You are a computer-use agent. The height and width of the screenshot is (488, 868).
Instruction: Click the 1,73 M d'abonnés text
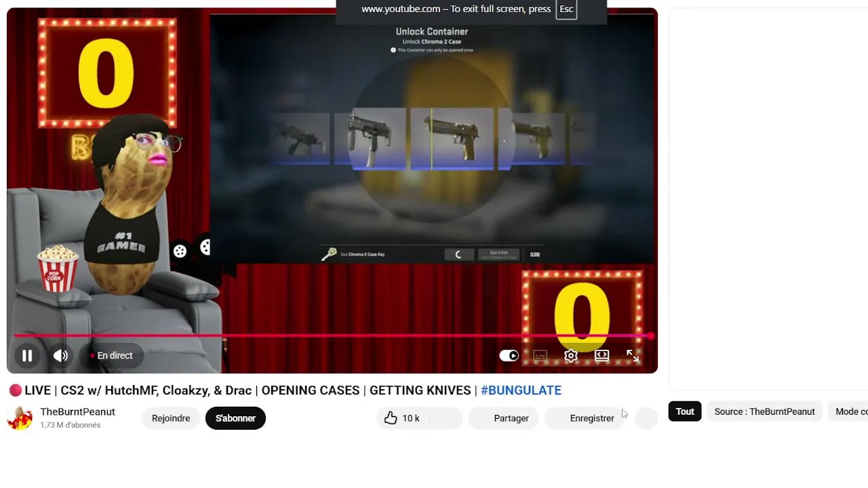pos(70,425)
